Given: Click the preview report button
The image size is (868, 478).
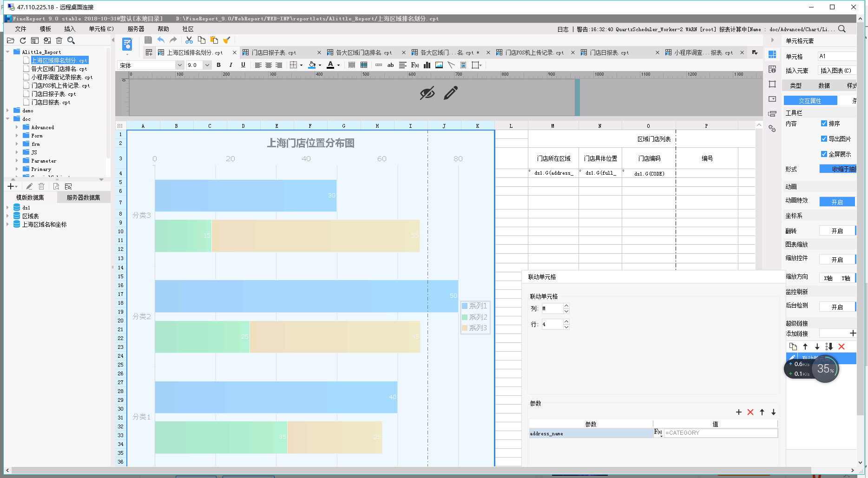Looking at the screenshot, I should (127, 45).
